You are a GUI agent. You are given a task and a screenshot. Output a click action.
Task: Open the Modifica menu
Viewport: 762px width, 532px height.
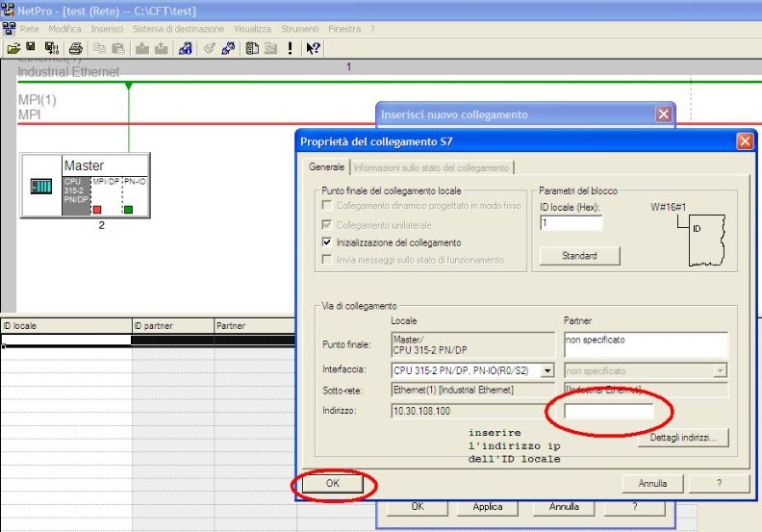[x=64, y=29]
